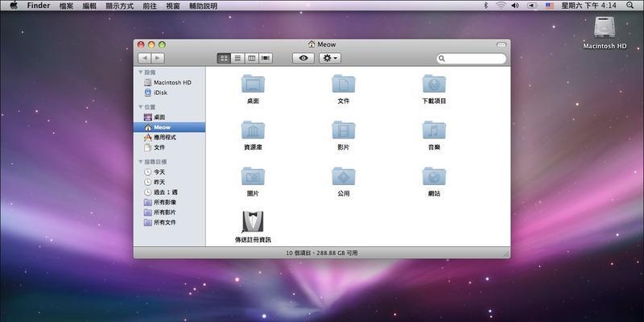
Task: Open the 文件 folder icon in the file area
Action: 344,84
